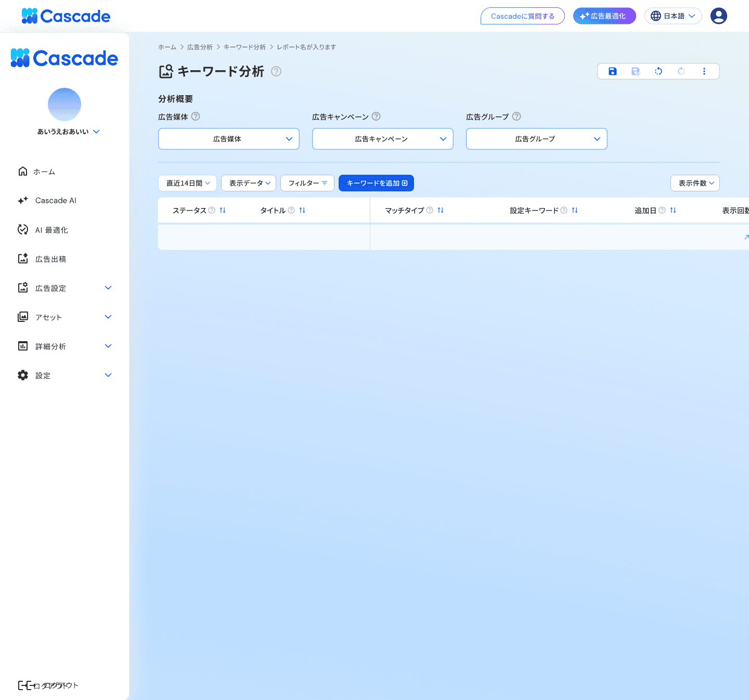Image resolution: width=749 pixels, height=700 pixels.
Task: Open the 日本語 language selector
Action: (673, 16)
